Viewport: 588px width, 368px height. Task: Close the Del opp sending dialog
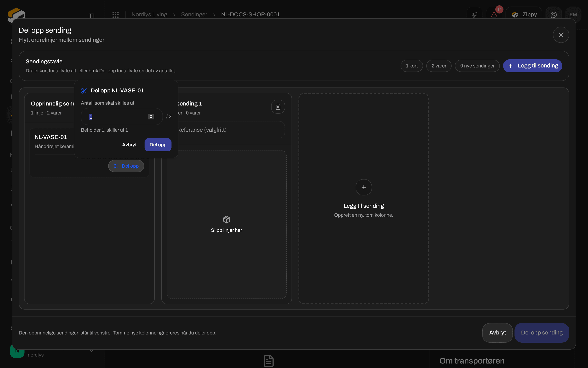pyautogui.click(x=561, y=35)
